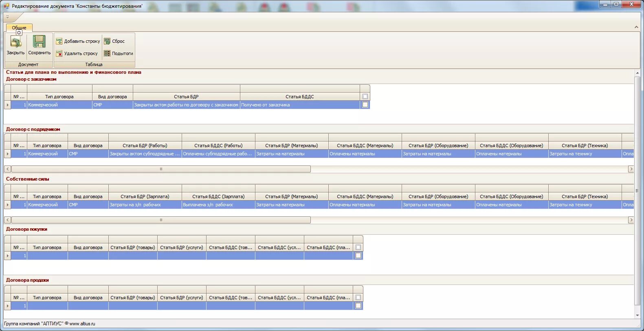Click Статья БДДС (Работы) column header

[218, 146]
